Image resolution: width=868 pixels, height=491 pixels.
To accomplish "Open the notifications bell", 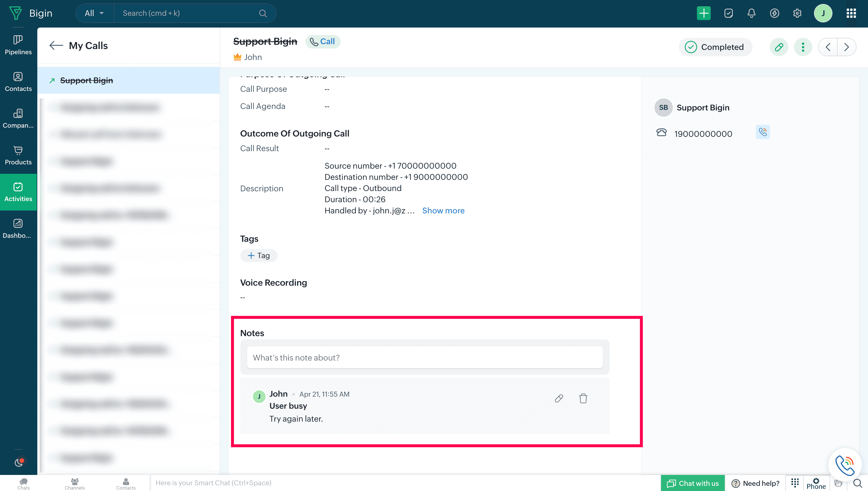I will pos(751,13).
